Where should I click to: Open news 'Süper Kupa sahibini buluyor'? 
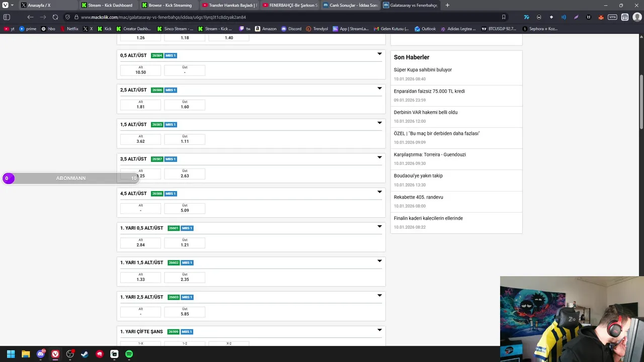(423, 70)
